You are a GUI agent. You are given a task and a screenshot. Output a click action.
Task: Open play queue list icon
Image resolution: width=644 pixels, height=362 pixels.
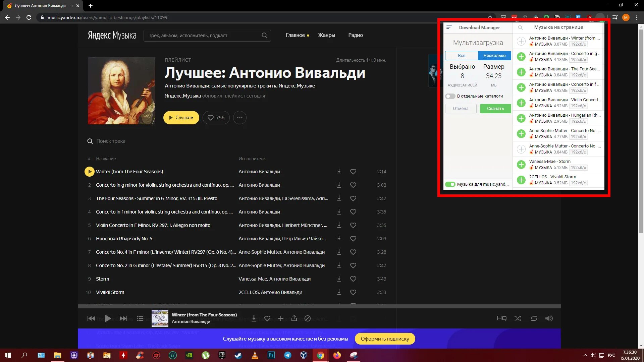pyautogui.click(x=140, y=318)
